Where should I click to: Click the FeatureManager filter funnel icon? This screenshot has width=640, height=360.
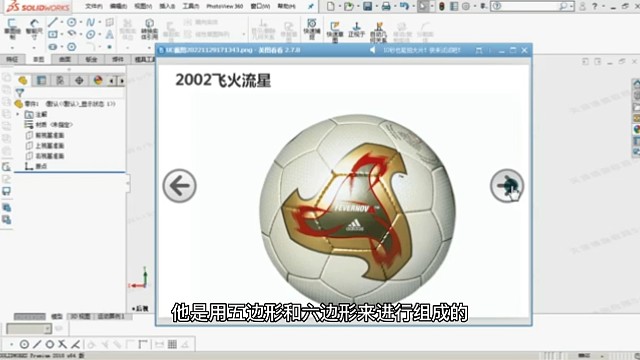20,93
